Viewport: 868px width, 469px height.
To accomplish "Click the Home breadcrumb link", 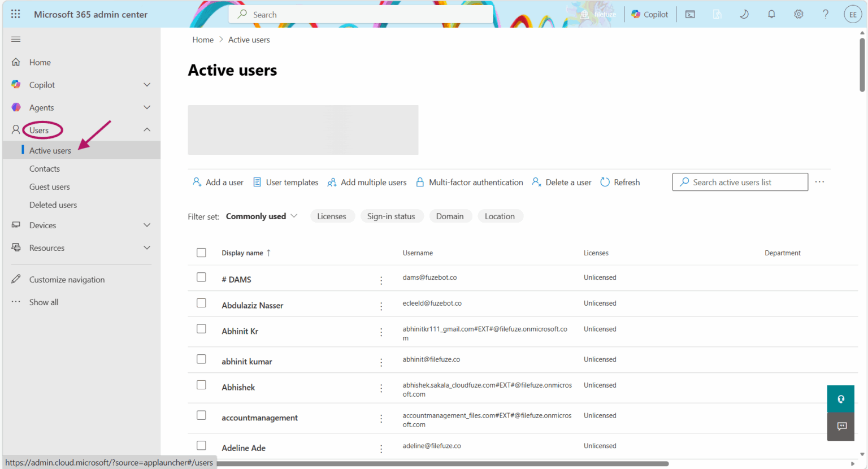I will (203, 40).
